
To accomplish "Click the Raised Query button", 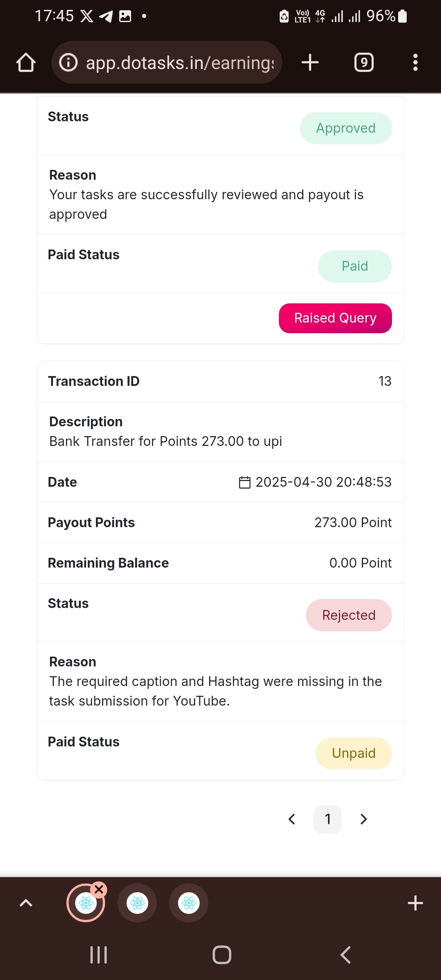I will (x=335, y=318).
